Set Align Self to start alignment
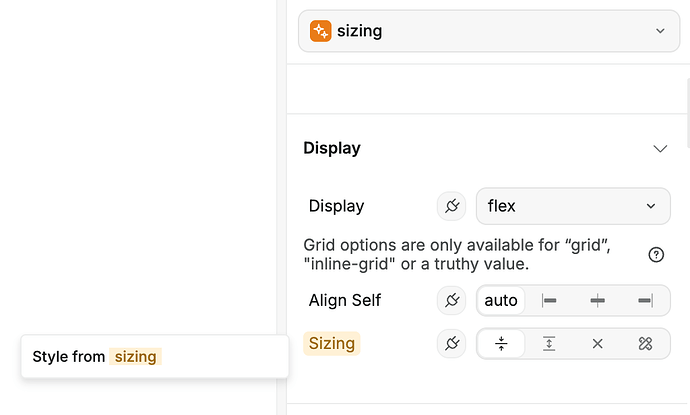 pyautogui.click(x=549, y=300)
